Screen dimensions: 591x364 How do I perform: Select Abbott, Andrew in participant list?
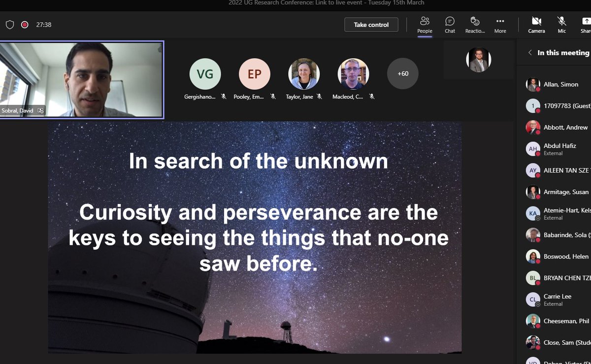tap(558, 127)
